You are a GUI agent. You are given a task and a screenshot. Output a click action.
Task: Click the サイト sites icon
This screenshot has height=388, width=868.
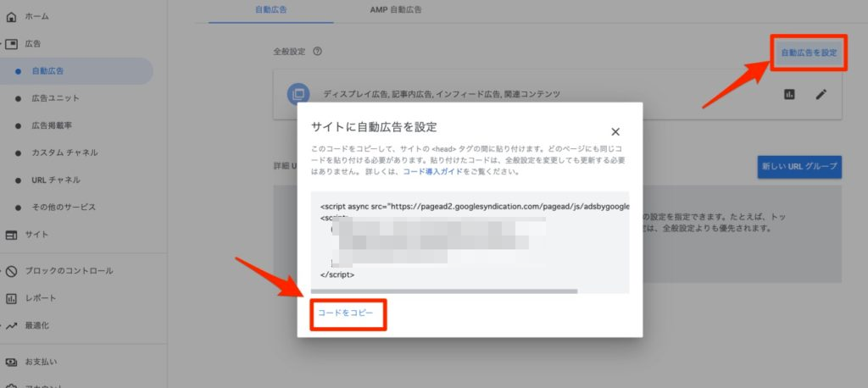pyautogui.click(x=11, y=235)
